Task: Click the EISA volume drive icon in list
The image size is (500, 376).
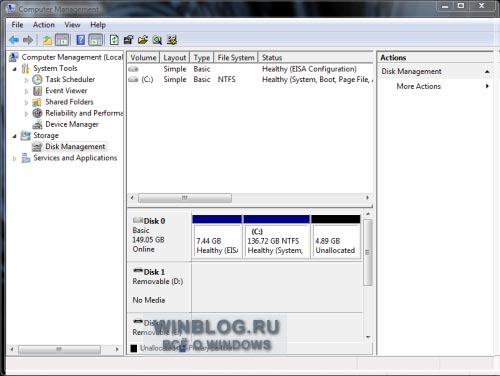Action: tap(133, 69)
